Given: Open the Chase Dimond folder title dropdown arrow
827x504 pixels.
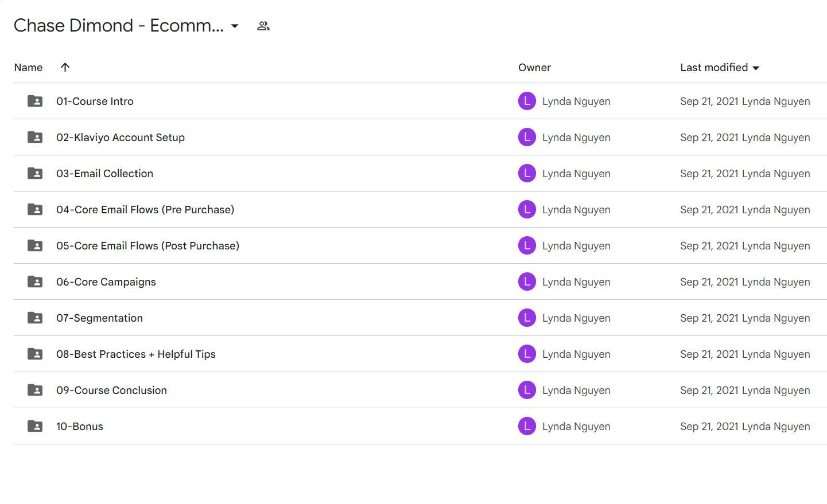Looking at the screenshot, I should 235,26.
